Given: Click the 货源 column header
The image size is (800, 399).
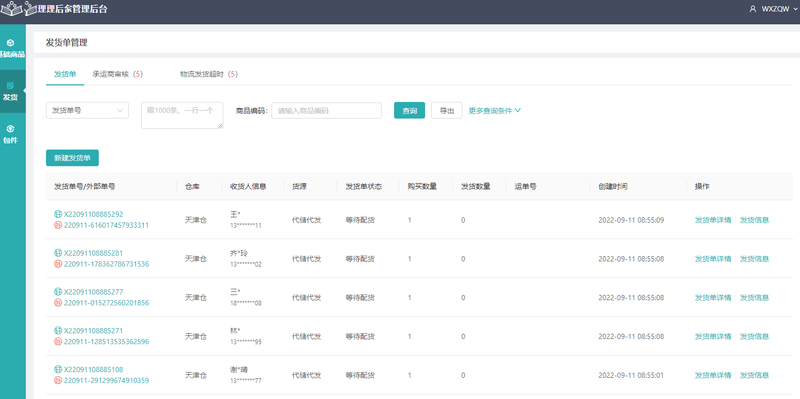Looking at the screenshot, I should (299, 186).
